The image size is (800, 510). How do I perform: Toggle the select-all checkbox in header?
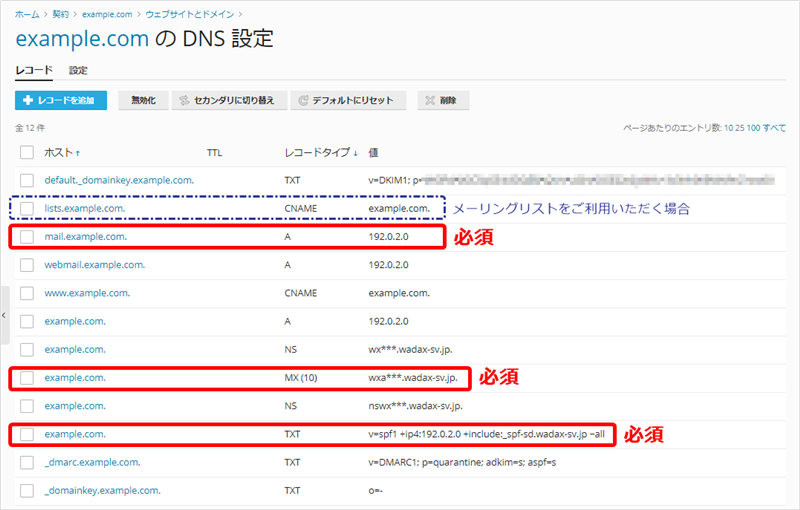click(x=27, y=152)
